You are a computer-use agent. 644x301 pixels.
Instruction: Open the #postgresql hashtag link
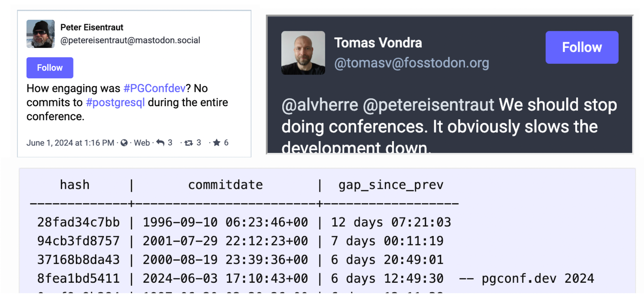coord(115,102)
